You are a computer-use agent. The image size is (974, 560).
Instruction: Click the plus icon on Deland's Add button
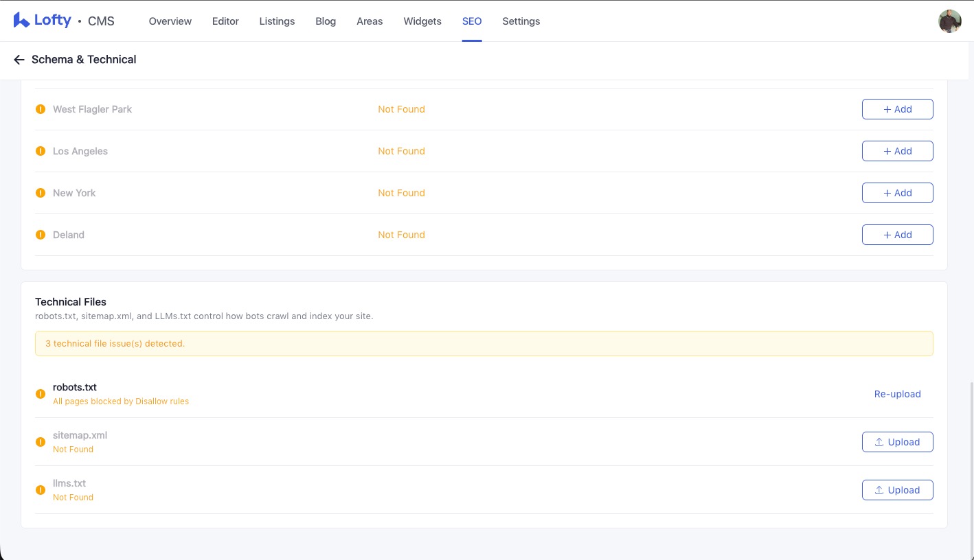click(x=887, y=235)
